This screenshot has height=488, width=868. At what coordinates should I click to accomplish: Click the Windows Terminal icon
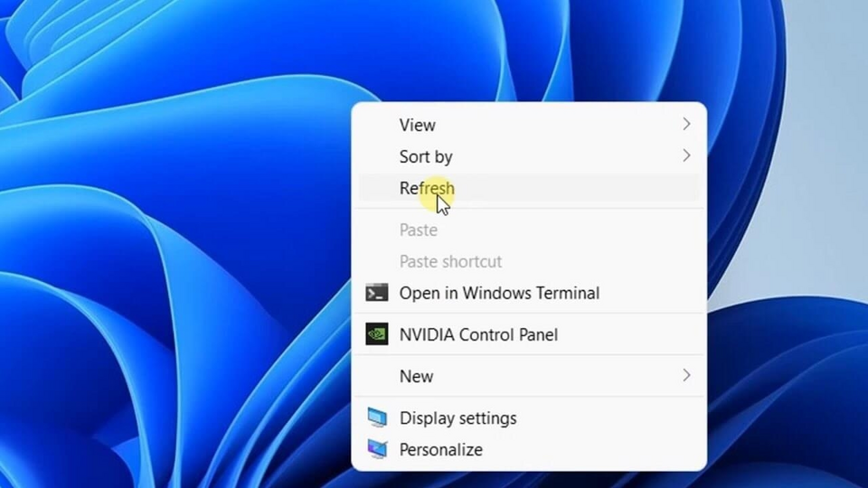[377, 293]
